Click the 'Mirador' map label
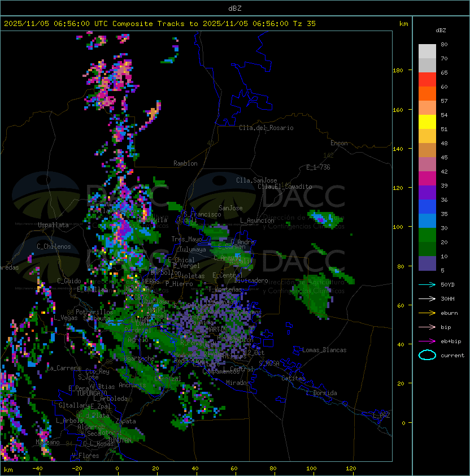Image resolution: width=470 pixels, height=476 pixels. coord(238,383)
